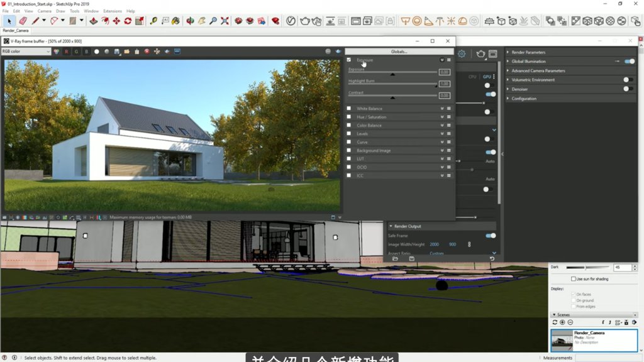This screenshot has width=644, height=362.
Task: Select the Tape Measure tool
Action: pyautogui.click(x=153, y=21)
